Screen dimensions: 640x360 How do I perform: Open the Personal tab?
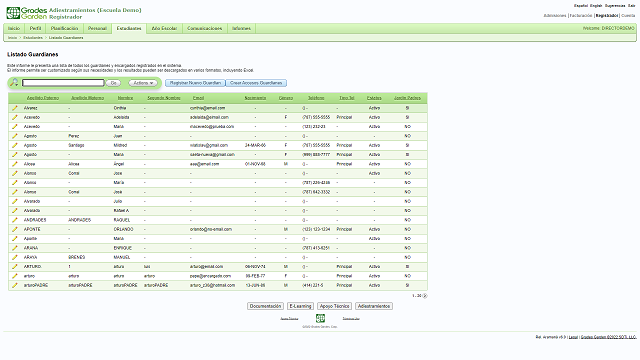(97, 28)
